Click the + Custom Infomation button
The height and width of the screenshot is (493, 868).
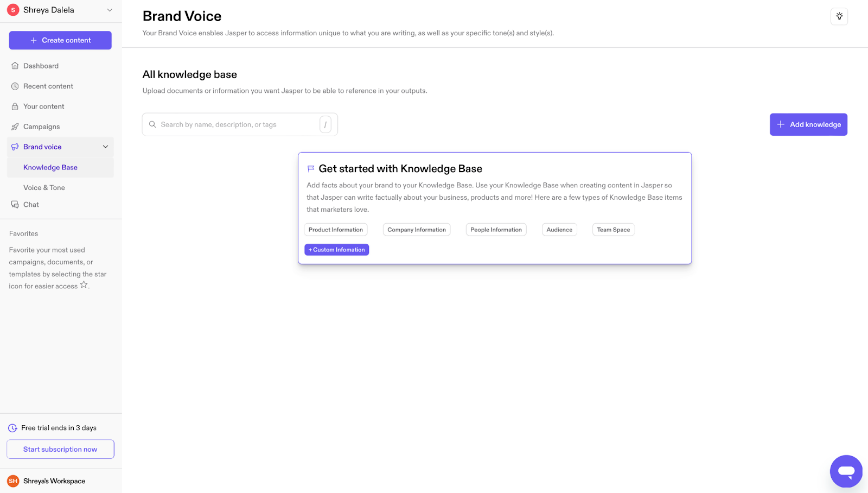tap(337, 250)
